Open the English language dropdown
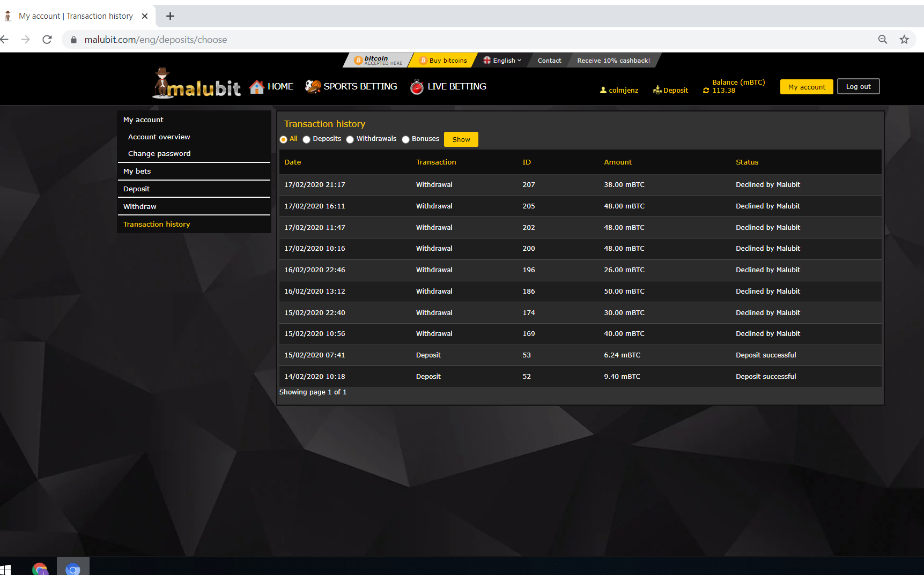Viewport: 924px width, 575px height. [502, 61]
